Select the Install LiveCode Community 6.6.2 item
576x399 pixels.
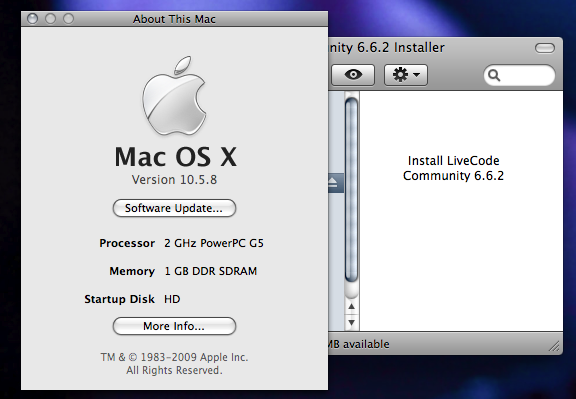[453, 168]
